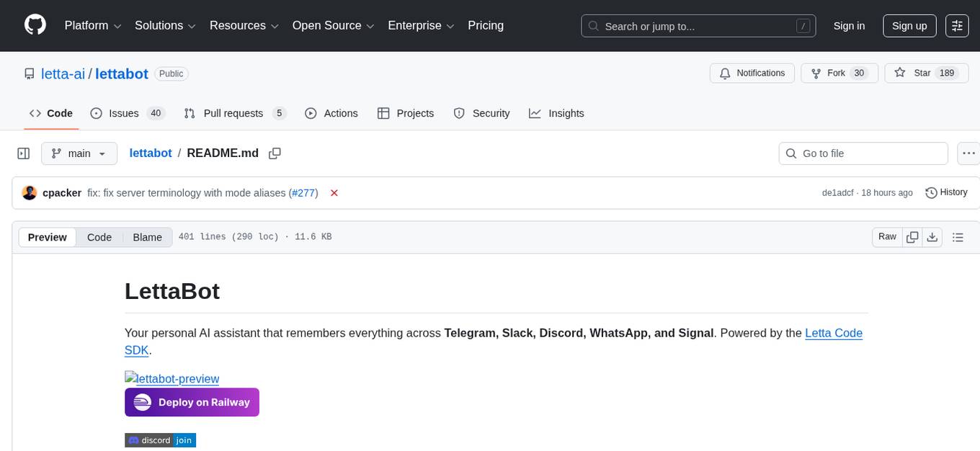Open the kebab menu for more options
This screenshot has width=980, height=451.
(968, 153)
